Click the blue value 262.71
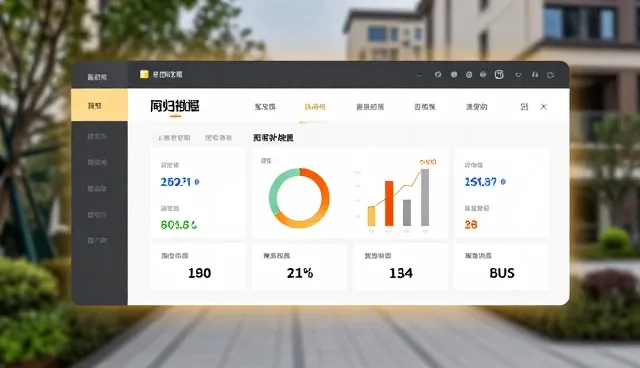The image size is (640, 368). [x=176, y=182]
